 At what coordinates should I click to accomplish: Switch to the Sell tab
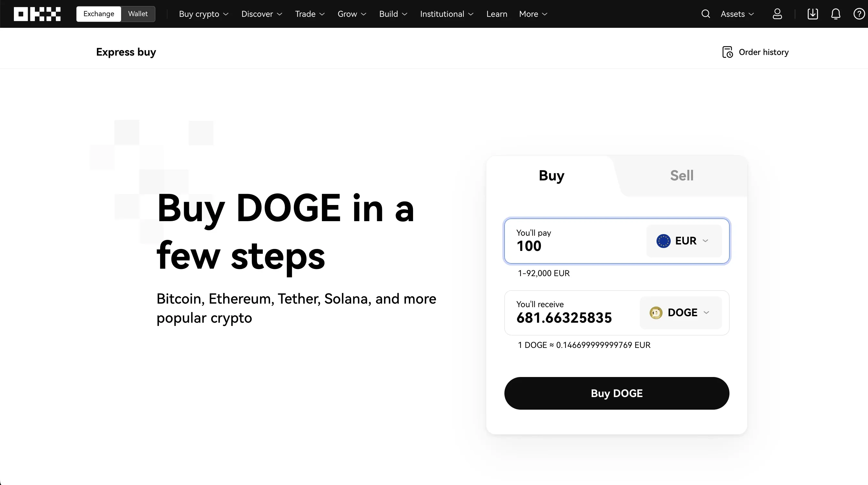pos(681,175)
